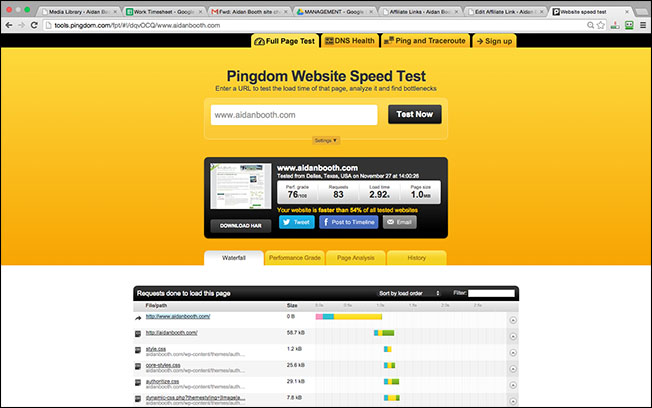The image size is (652, 408).
Task: Switch to Edit Affiliate Link browser tab
Action: pyautogui.click(x=505, y=12)
